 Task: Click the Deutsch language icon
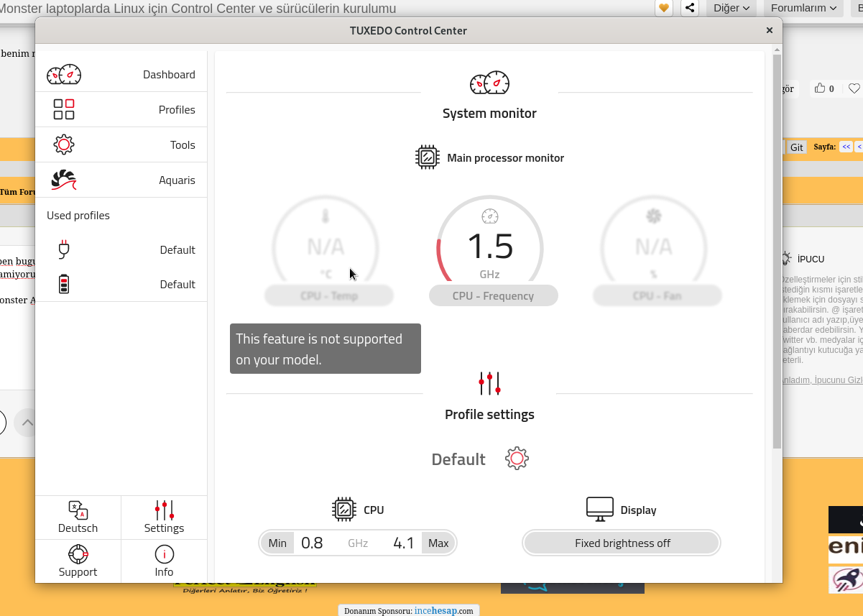point(78,510)
